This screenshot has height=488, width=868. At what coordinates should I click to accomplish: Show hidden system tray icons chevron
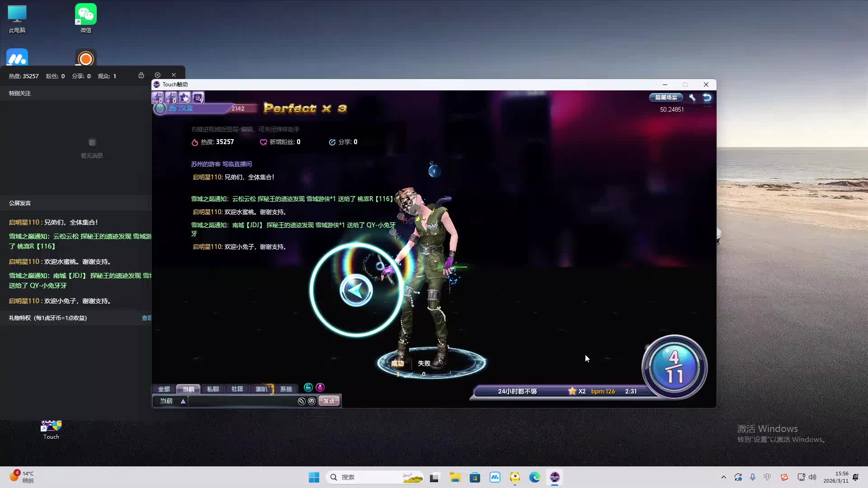point(723,477)
